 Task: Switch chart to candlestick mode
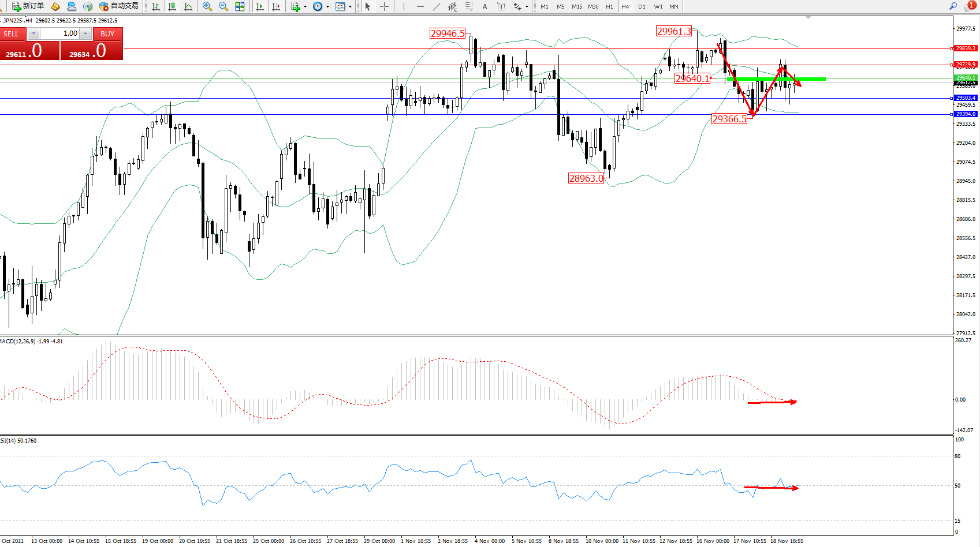click(172, 6)
